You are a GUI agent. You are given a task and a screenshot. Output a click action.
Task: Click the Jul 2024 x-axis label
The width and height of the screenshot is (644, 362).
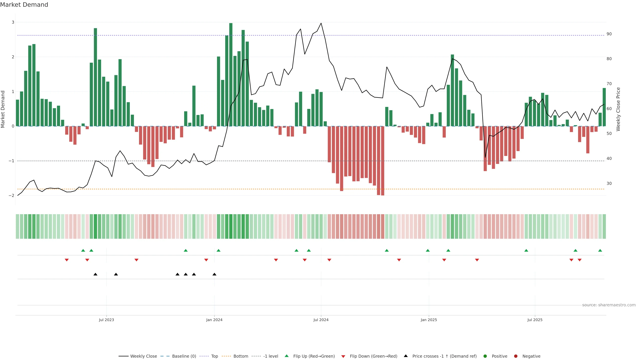coord(321,320)
